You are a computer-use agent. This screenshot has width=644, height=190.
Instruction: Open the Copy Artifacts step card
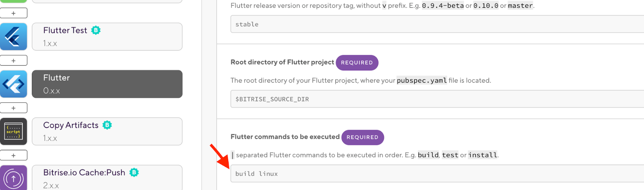tap(107, 132)
